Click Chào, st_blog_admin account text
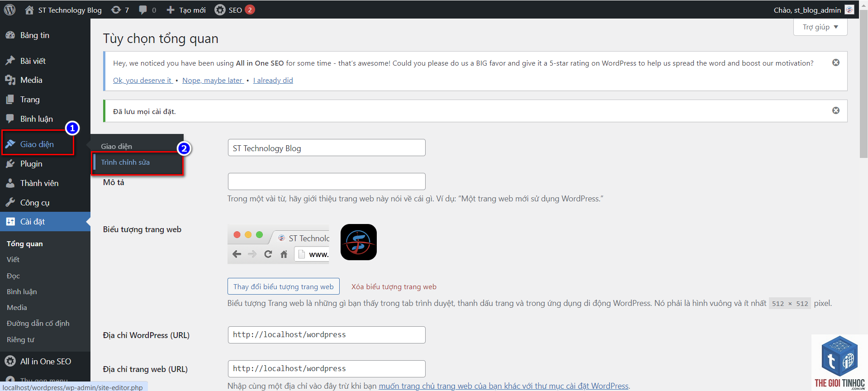The image size is (868, 391). [807, 10]
